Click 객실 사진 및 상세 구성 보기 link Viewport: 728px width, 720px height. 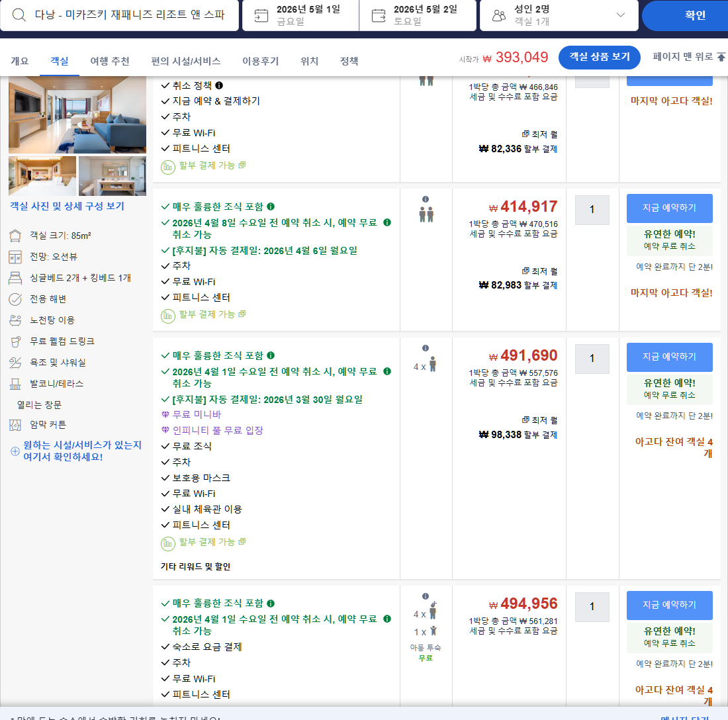click(x=68, y=206)
